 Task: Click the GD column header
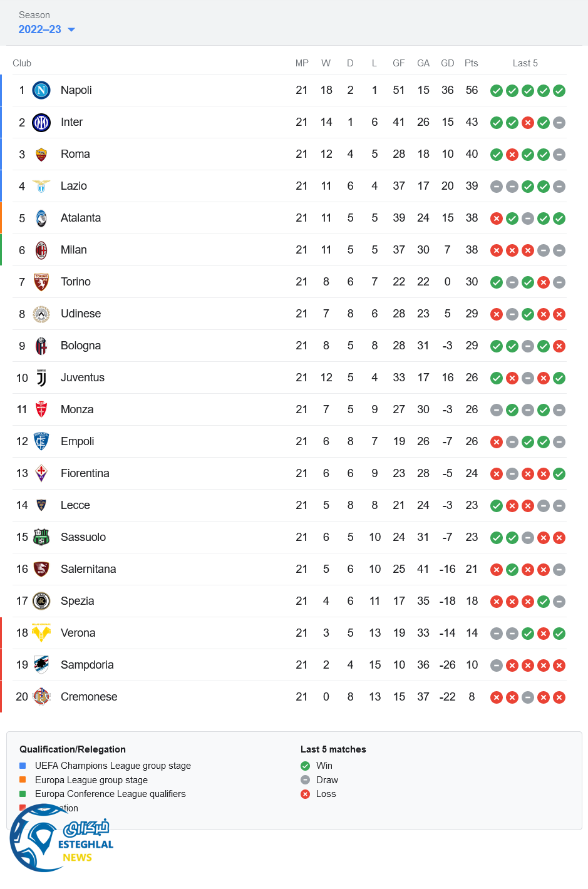pos(447,63)
